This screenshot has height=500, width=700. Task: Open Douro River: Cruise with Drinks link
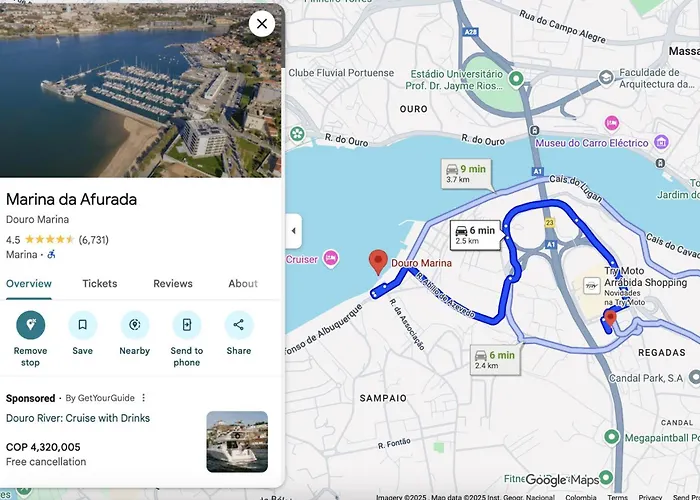click(x=78, y=418)
